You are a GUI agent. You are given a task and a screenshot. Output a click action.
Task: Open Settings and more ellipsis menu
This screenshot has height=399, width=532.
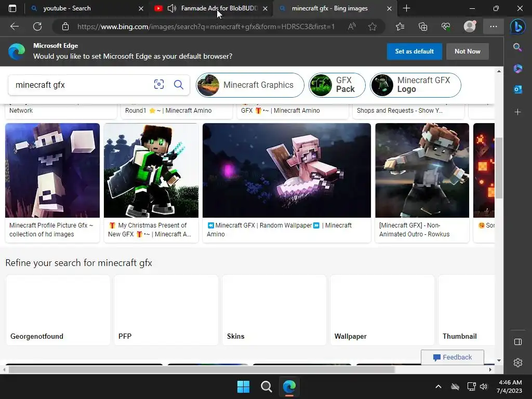[494, 26]
